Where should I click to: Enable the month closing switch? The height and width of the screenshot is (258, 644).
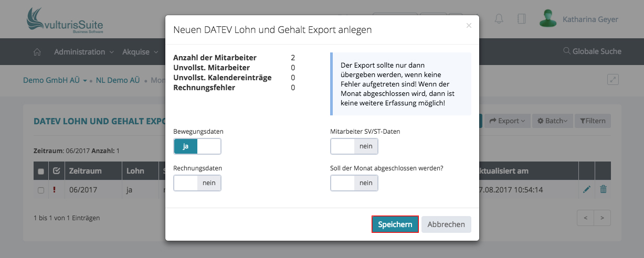point(354,183)
